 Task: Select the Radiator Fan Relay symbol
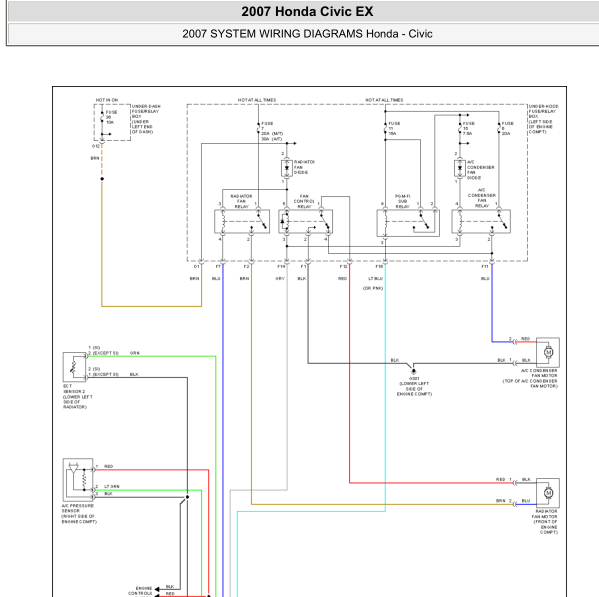(242, 221)
